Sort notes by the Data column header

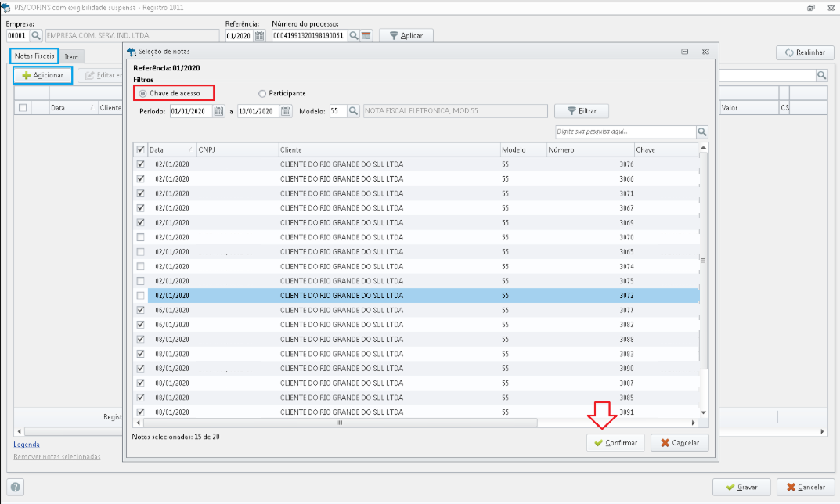tap(166, 149)
